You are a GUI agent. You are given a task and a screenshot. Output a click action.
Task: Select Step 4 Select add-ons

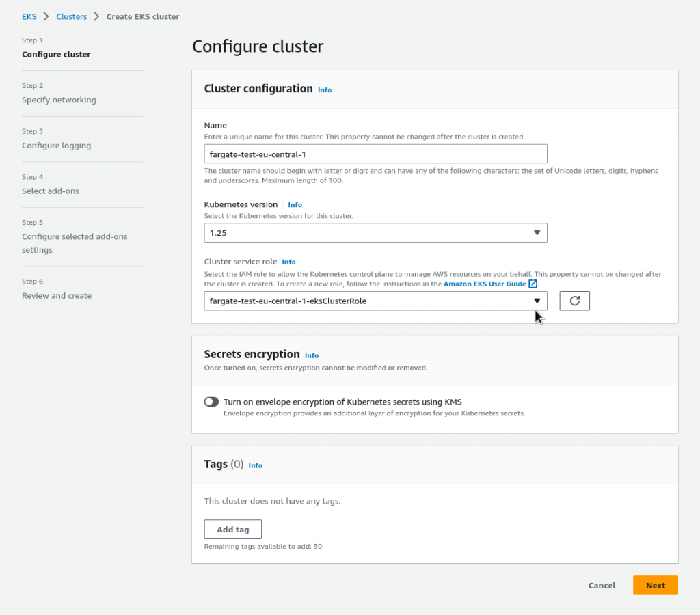51,191
